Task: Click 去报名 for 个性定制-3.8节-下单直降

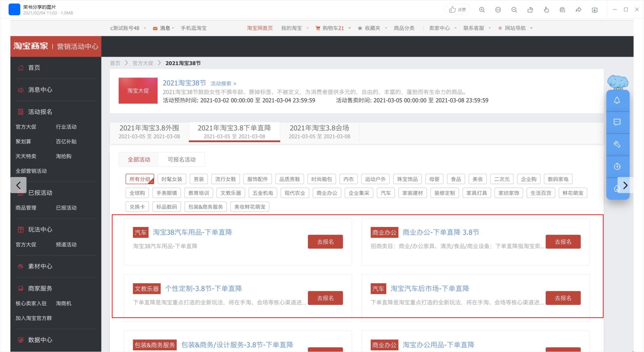Action: (x=325, y=298)
